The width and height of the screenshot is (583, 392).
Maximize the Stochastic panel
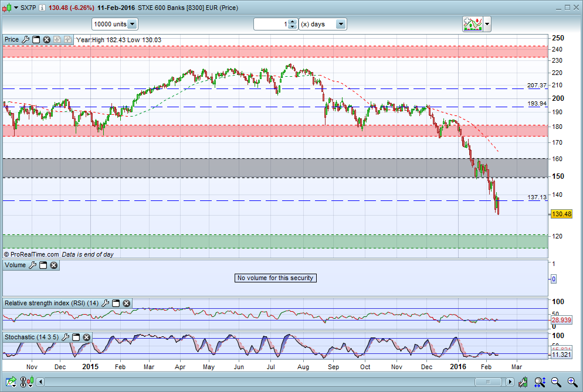[x=77, y=338]
